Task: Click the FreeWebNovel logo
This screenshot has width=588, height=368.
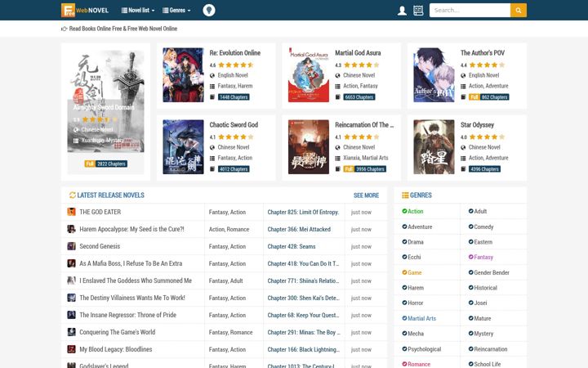Action: click(x=85, y=10)
